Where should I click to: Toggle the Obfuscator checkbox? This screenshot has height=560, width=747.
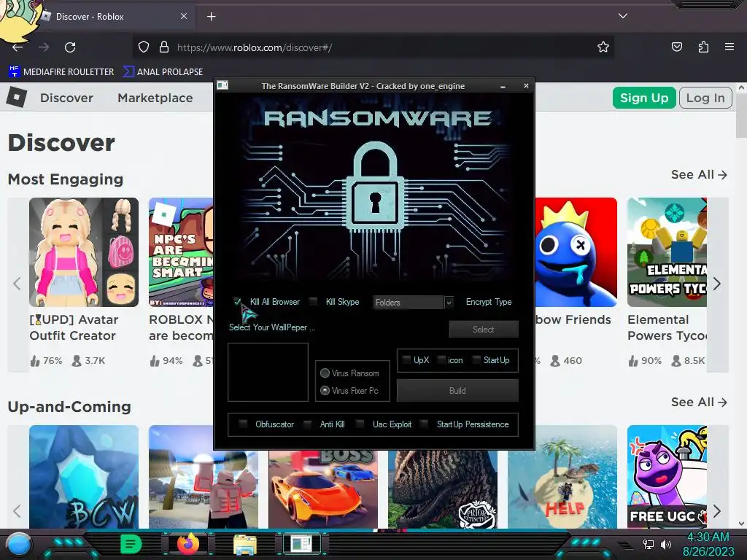coord(243,424)
